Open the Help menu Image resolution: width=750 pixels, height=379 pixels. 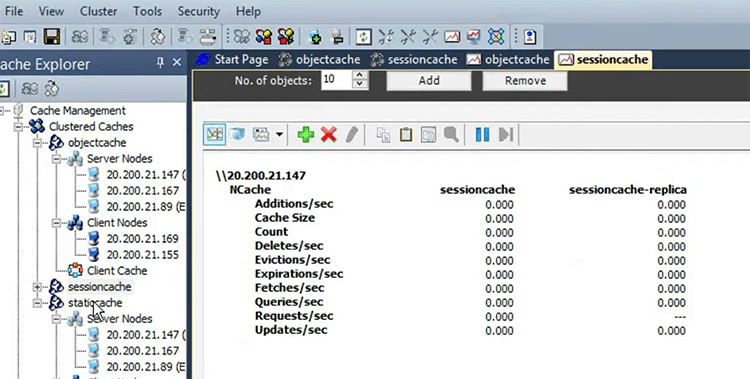point(248,11)
